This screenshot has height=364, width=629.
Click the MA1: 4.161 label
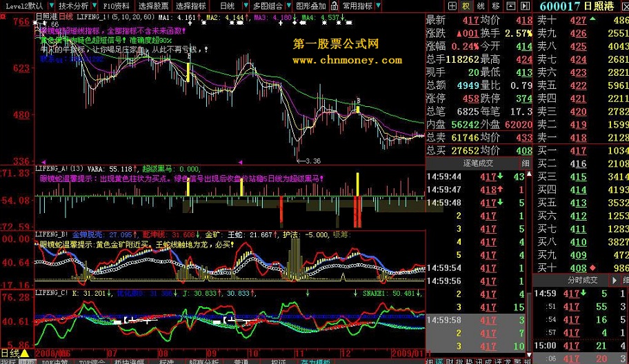(x=177, y=18)
